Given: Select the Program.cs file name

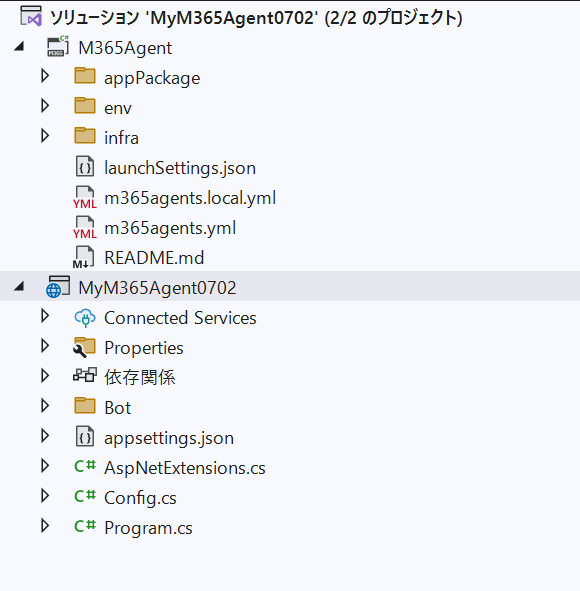Looking at the screenshot, I should (148, 528).
